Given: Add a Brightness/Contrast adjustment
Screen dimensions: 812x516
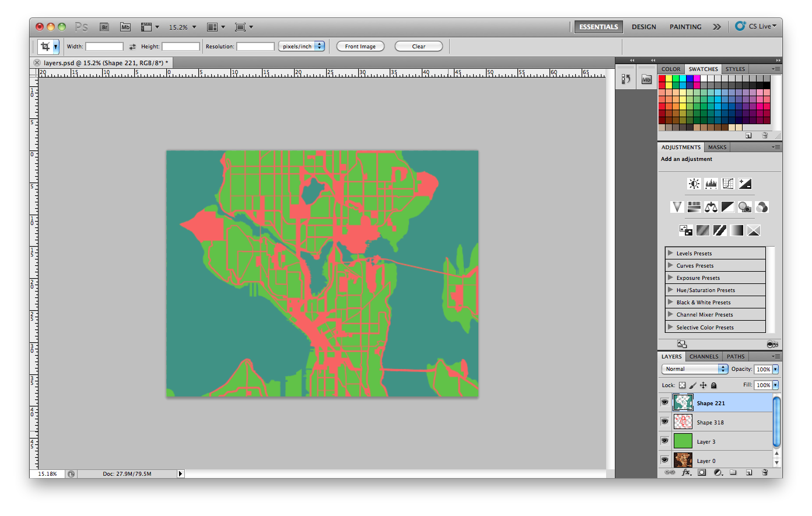Looking at the screenshot, I should [x=694, y=184].
